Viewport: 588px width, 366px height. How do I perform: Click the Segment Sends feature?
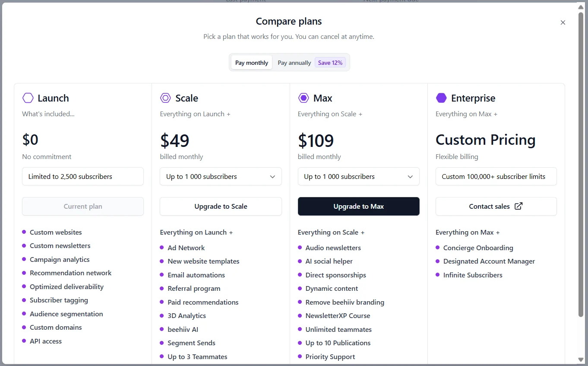click(x=191, y=343)
